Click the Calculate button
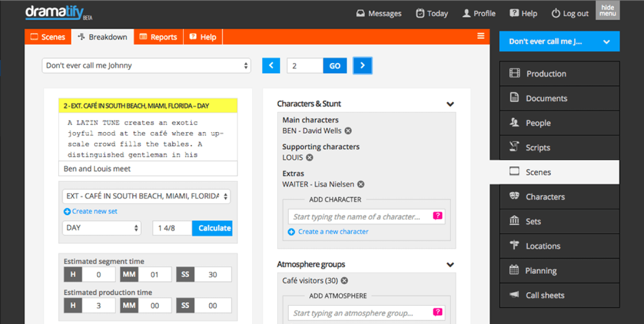The width and height of the screenshot is (644, 324). pos(212,228)
